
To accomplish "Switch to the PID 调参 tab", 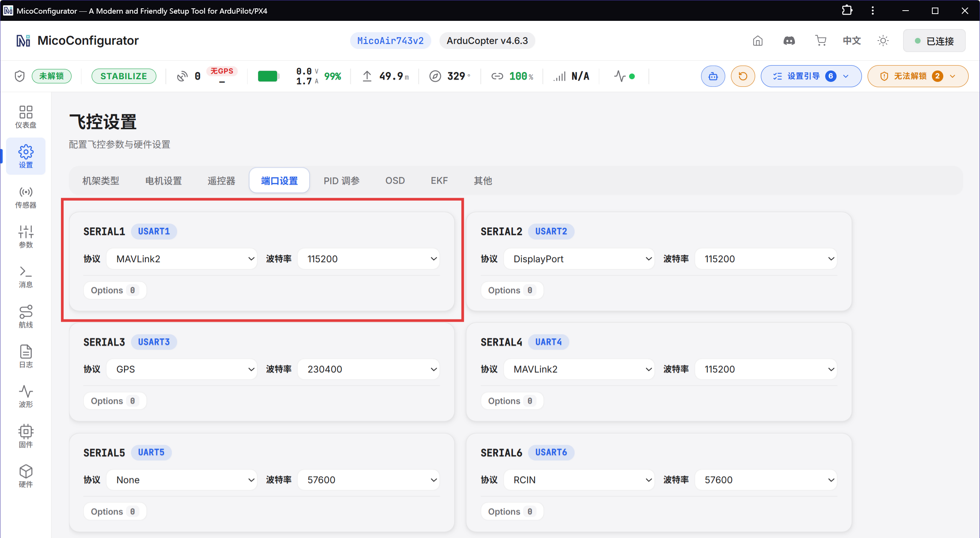I will (341, 180).
